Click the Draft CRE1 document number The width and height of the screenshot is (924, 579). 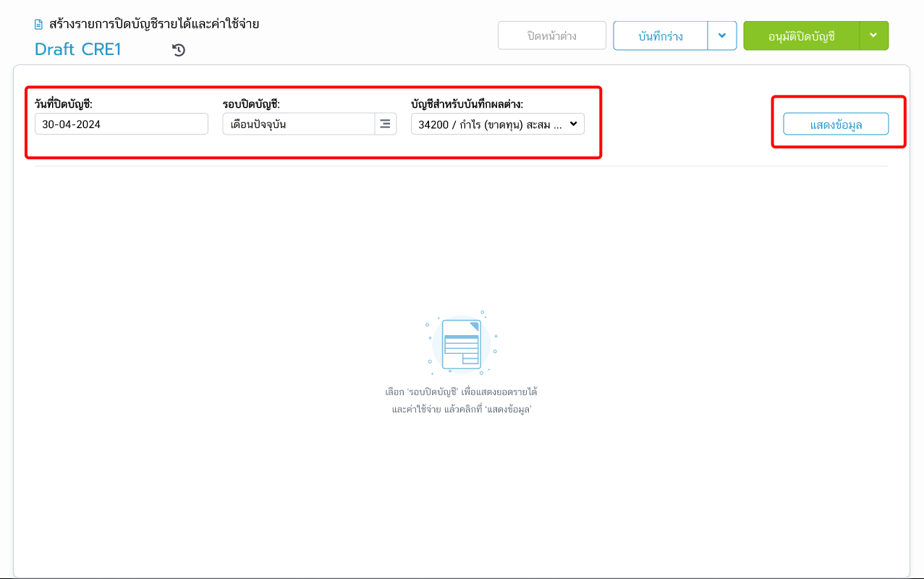point(78,49)
